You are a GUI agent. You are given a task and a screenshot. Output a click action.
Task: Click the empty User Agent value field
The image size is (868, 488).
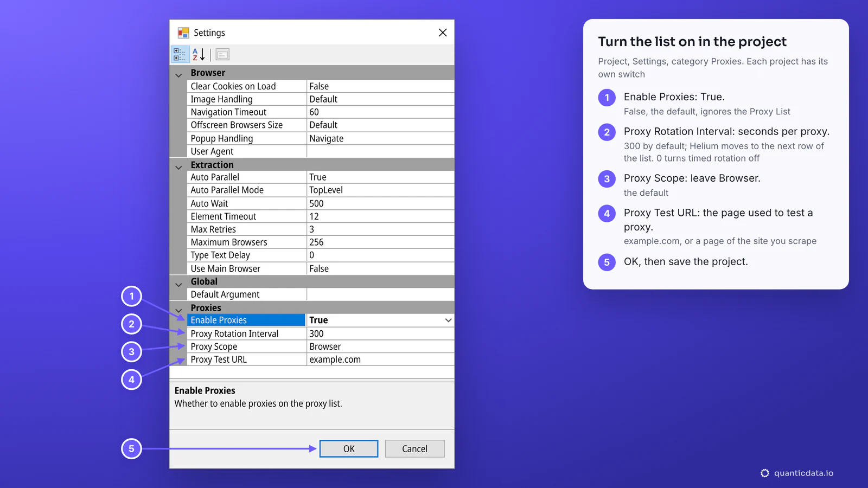pos(380,151)
